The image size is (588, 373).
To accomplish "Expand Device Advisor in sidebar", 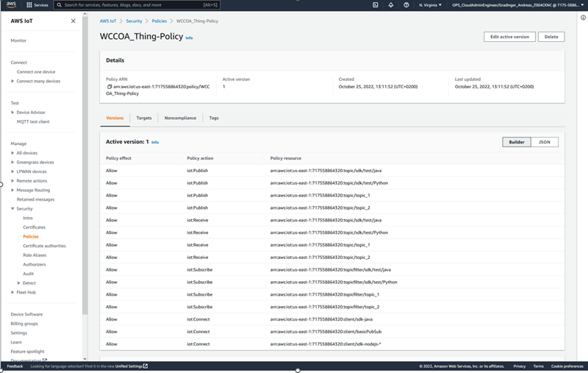I will pyautogui.click(x=12, y=113).
